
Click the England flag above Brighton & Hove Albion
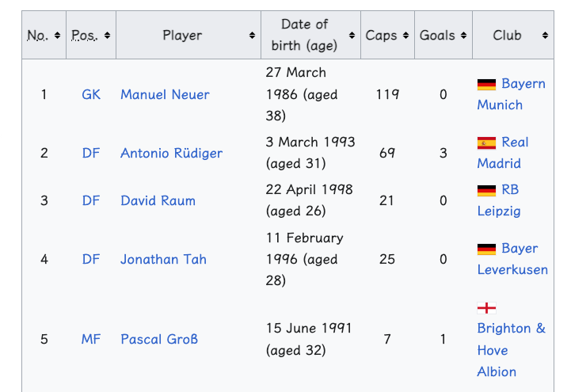(x=486, y=308)
